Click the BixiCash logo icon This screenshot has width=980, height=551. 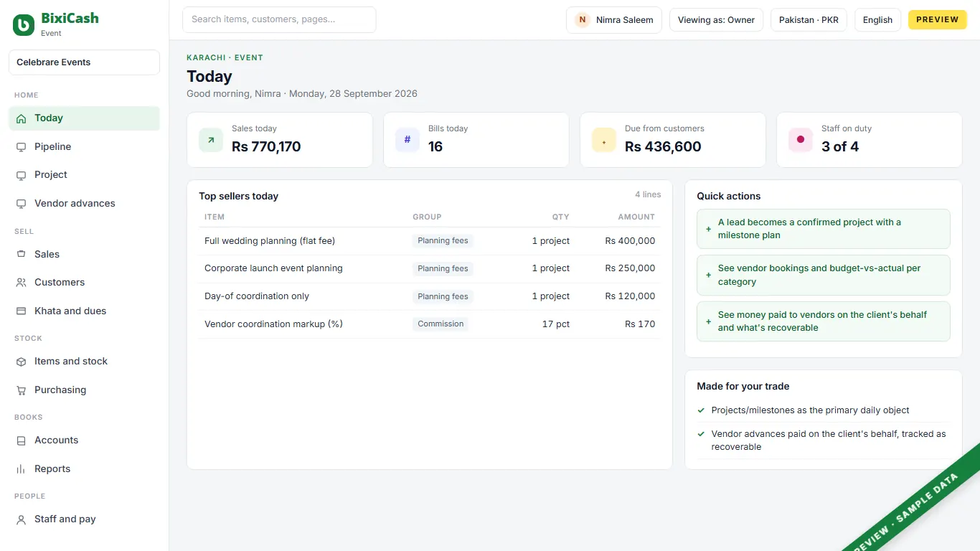(x=24, y=25)
